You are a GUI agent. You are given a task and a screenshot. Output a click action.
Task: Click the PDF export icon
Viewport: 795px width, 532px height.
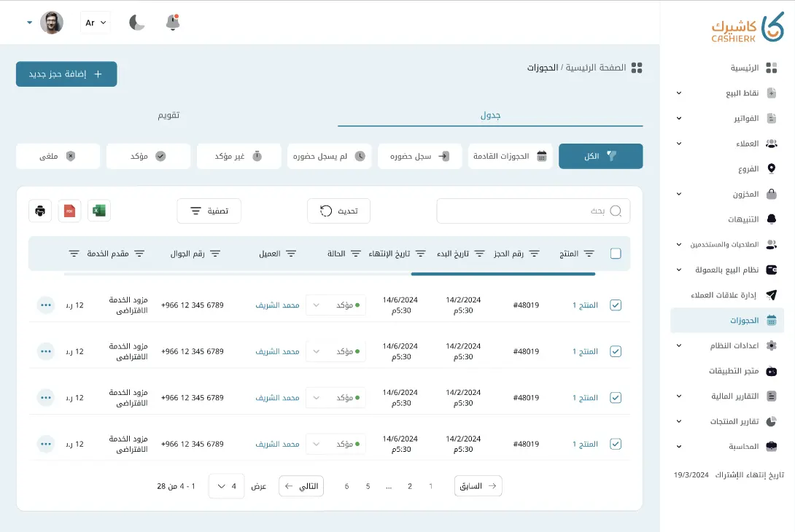pyautogui.click(x=69, y=211)
